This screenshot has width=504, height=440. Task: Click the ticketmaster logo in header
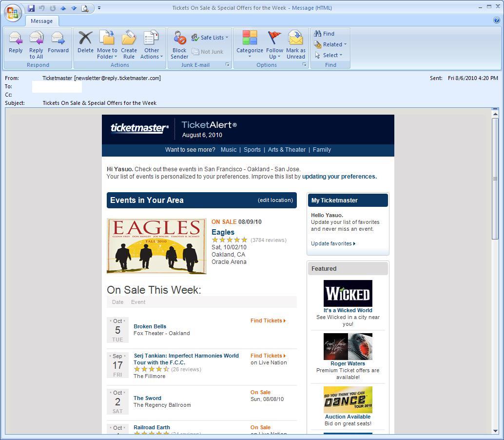[139, 128]
